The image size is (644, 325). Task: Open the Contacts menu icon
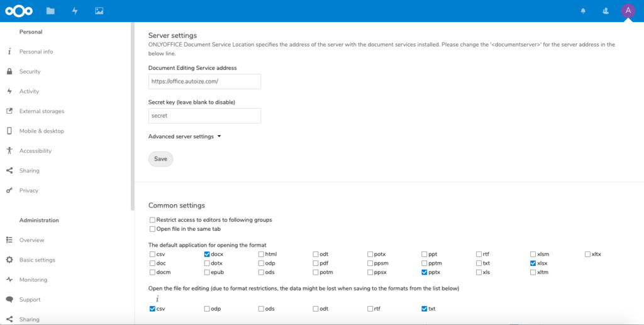[x=605, y=11]
